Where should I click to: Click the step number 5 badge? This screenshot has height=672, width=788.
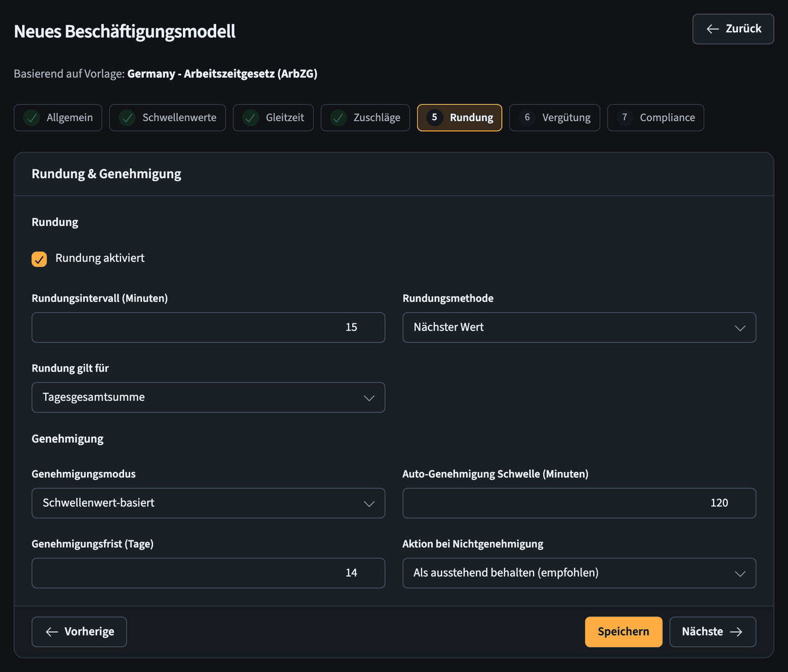click(434, 118)
